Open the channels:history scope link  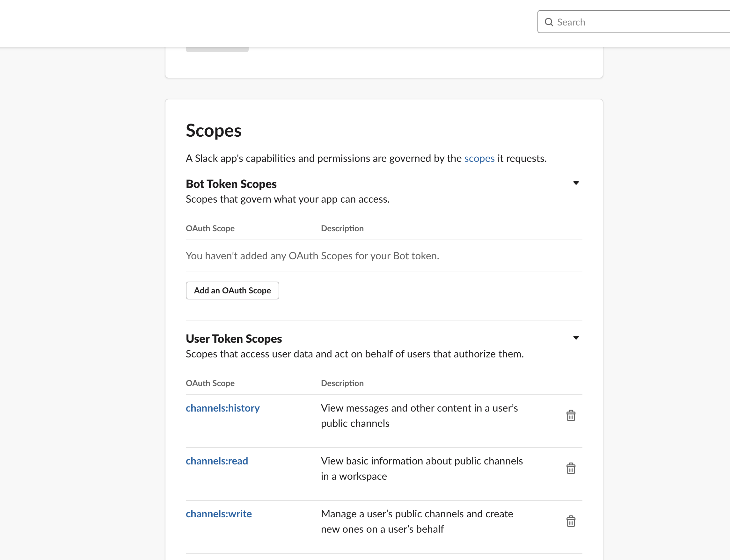tap(223, 408)
